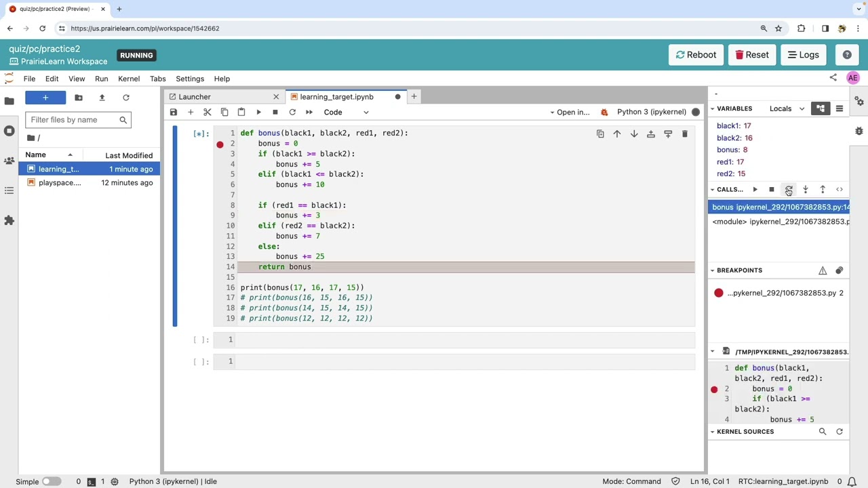The image size is (868, 488).
Task: Switch variables to tree view
Action: click(821, 108)
